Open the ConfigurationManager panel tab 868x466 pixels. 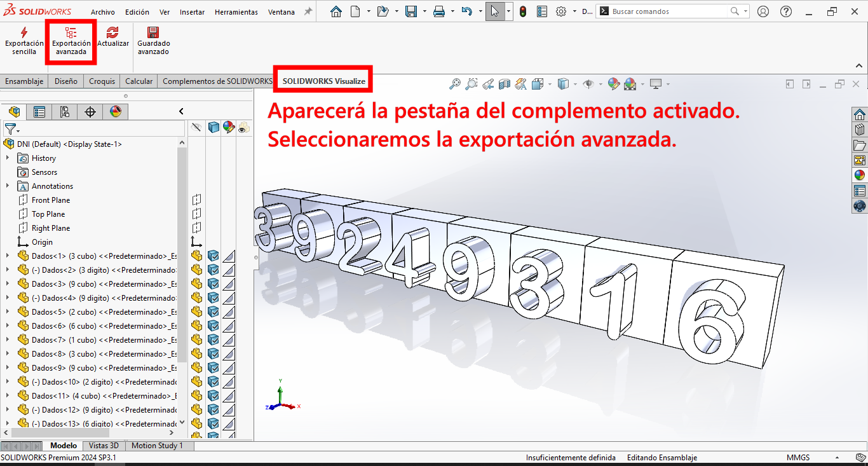(x=64, y=112)
